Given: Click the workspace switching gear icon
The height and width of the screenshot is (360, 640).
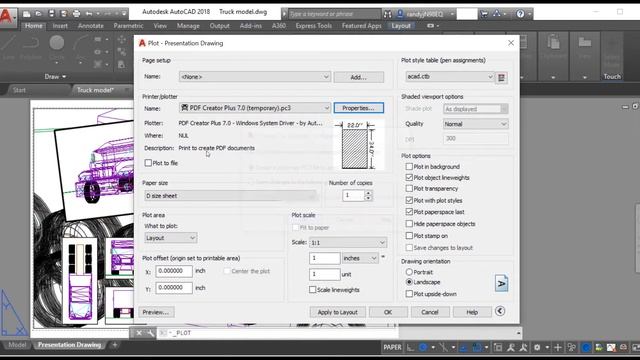Looking at the screenshot, I should pyautogui.click(x=537, y=347).
